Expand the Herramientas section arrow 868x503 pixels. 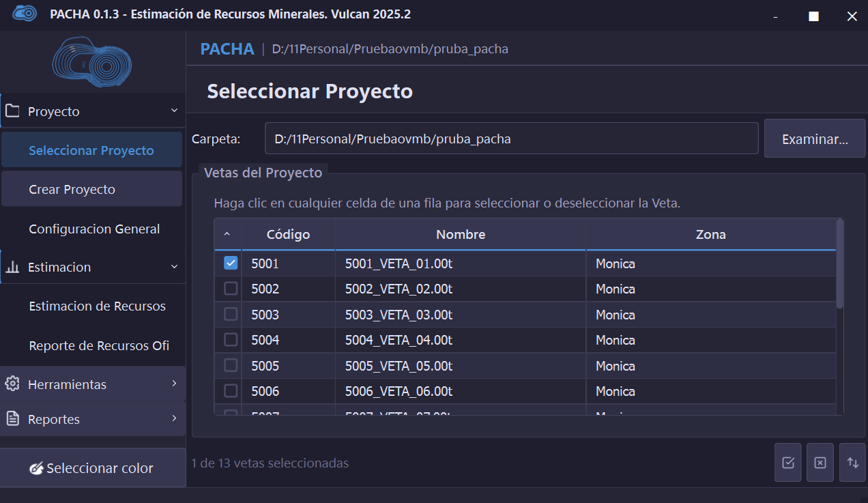point(174,384)
